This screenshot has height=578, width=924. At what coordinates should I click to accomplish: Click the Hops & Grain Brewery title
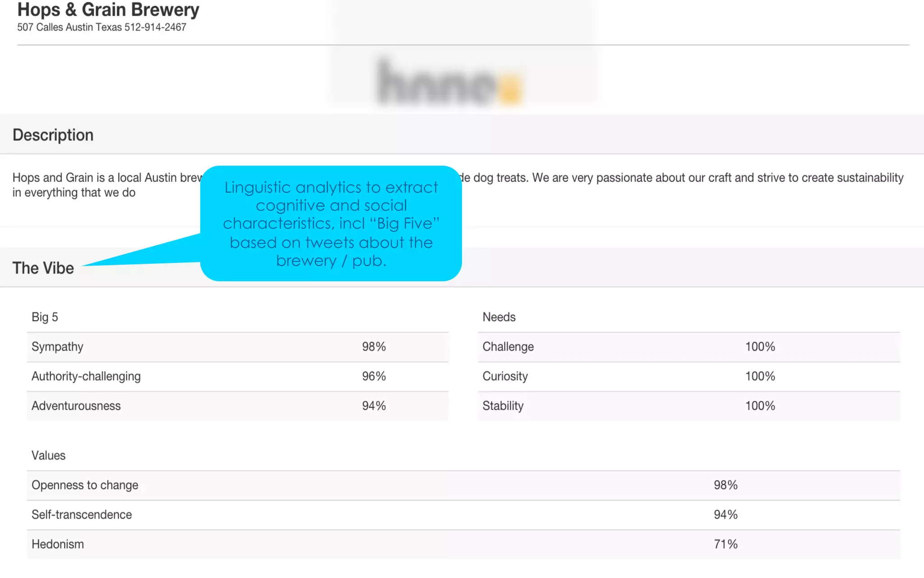point(108,9)
